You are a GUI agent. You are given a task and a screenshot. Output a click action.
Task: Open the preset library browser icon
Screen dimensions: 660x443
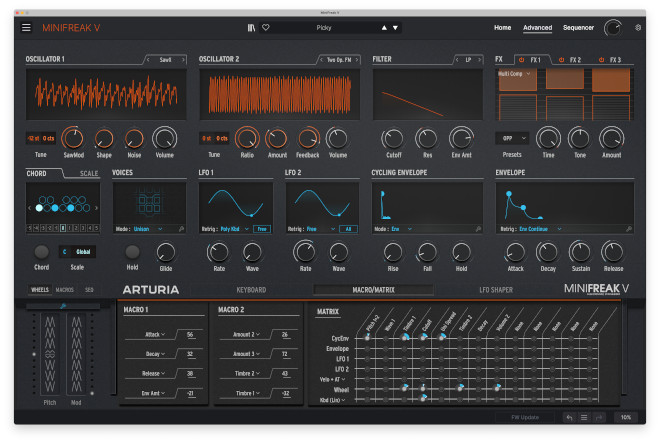click(251, 28)
